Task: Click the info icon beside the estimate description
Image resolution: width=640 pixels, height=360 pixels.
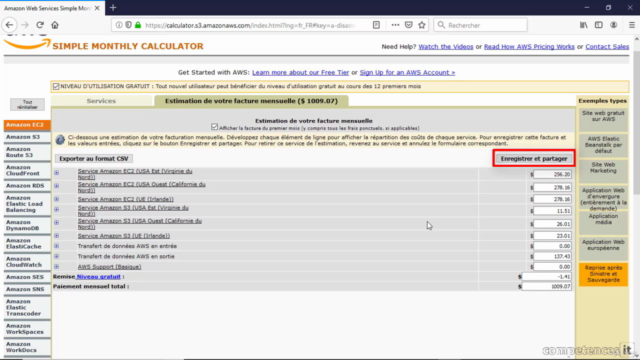Action: click(x=60, y=140)
